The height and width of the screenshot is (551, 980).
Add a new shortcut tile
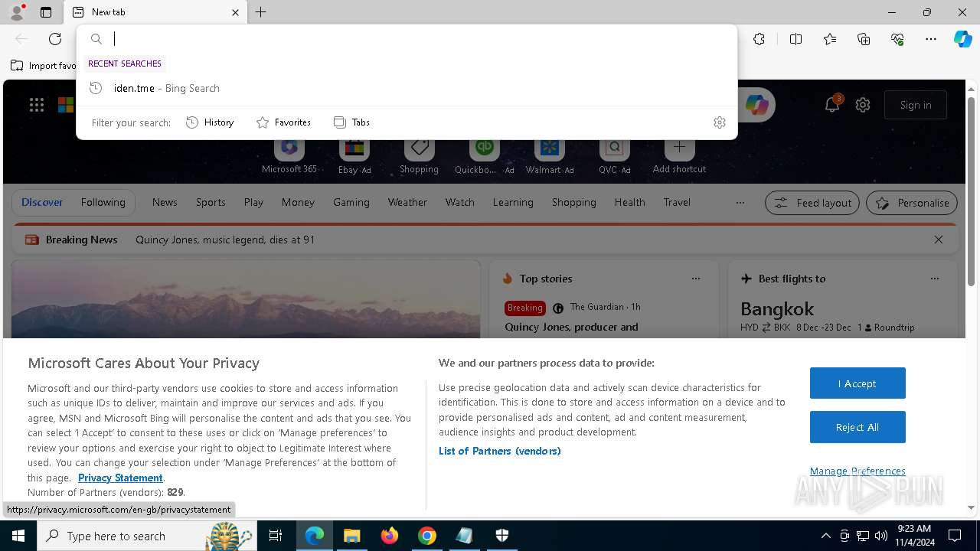679,156
